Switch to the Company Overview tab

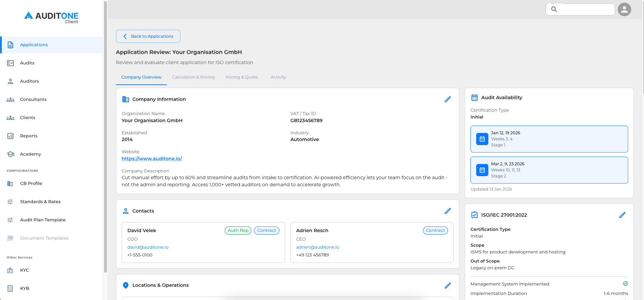141,77
